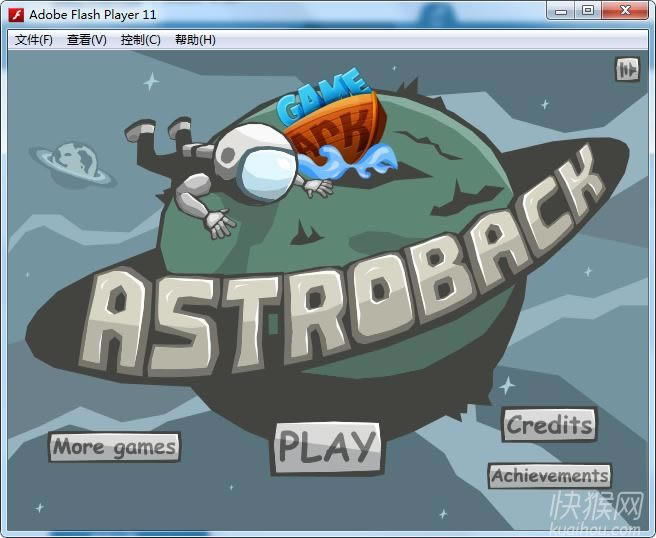Image resolution: width=656 pixels, height=538 pixels.
Task: Click the Adobe Flash Player title bar icon
Action: tap(16, 14)
